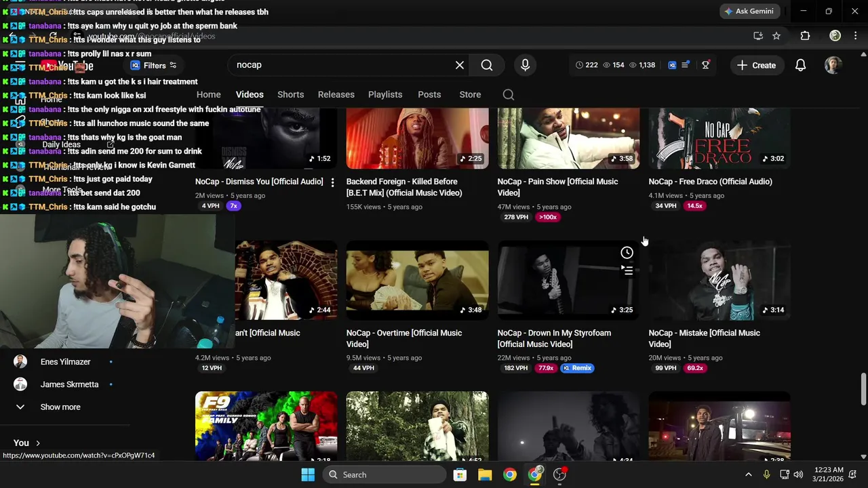Click the 1,138 views stat in vidIQ bar

pyautogui.click(x=642, y=65)
